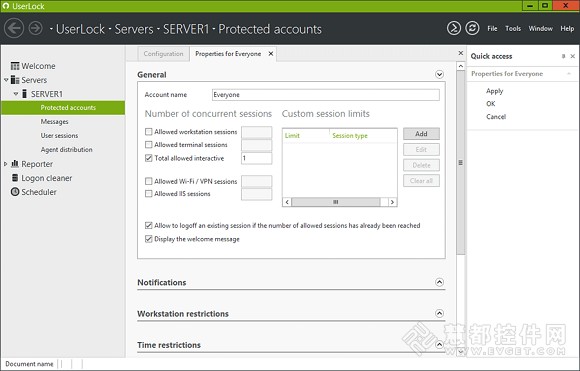The height and width of the screenshot is (371, 580).
Task: Expand the Workstation restrictions section
Action: (439, 314)
